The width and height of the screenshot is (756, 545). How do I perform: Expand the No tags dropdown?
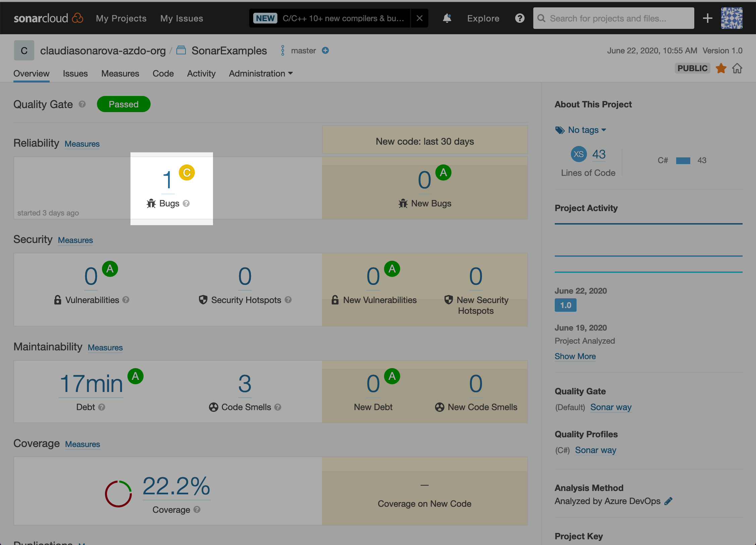[587, 130]
